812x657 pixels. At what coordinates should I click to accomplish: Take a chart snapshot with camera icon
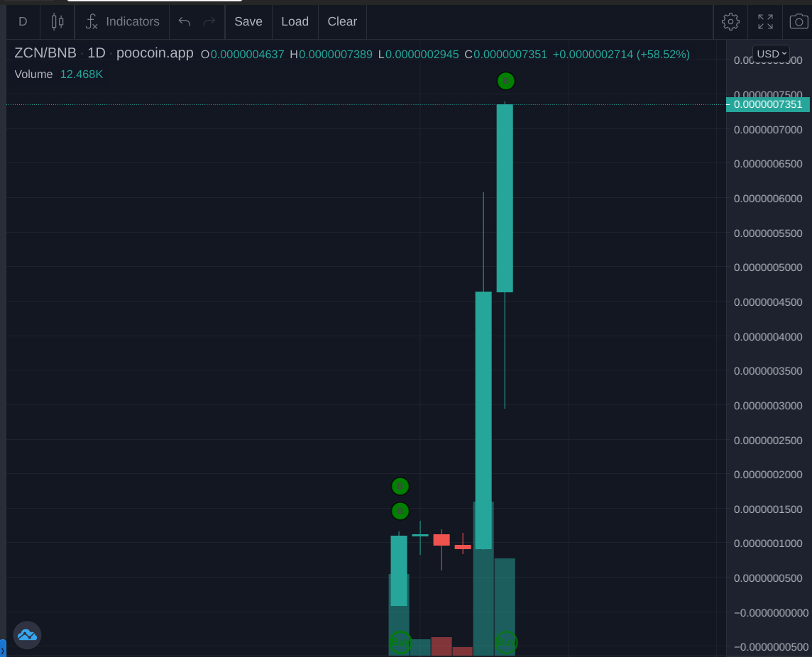[799, 21]
